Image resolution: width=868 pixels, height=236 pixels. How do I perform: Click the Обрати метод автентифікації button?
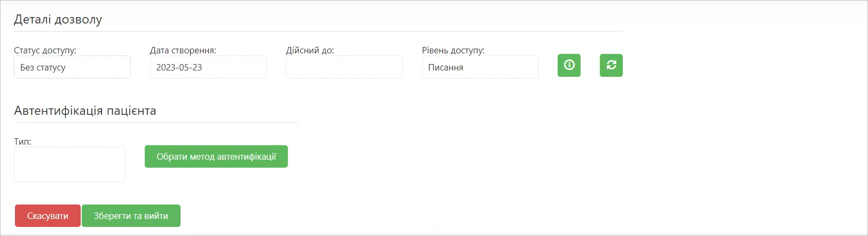216,156
